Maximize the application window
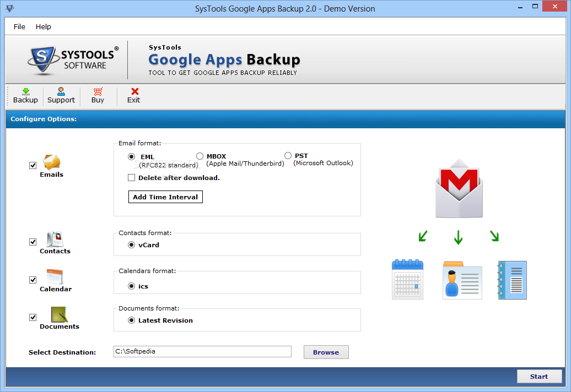The height and width of the screenshot is (392, 571). click(x=535, y=7)
